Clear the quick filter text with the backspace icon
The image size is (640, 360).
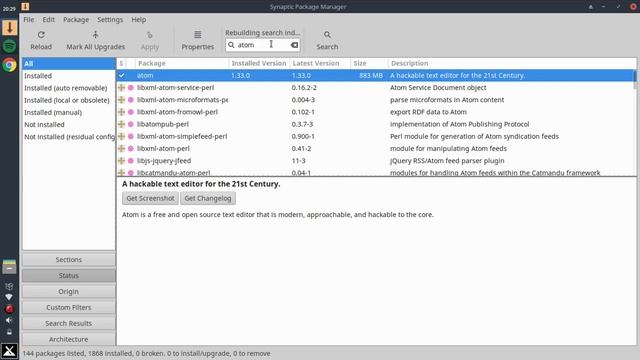(294, 45)
